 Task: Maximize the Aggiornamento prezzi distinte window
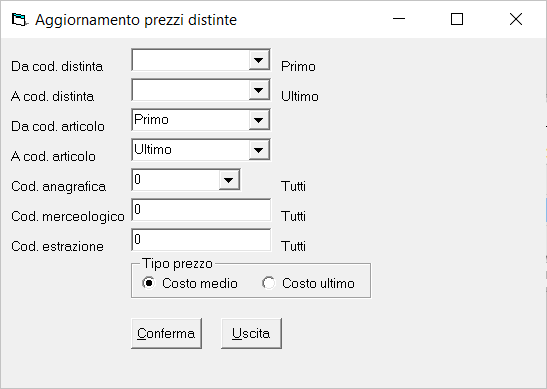457,19
